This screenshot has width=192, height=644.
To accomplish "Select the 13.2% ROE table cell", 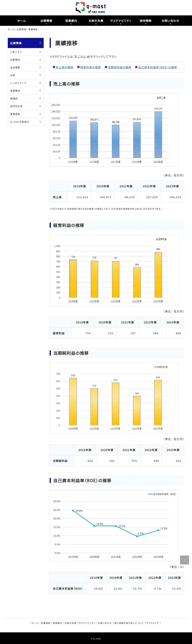I will point(174,589).
